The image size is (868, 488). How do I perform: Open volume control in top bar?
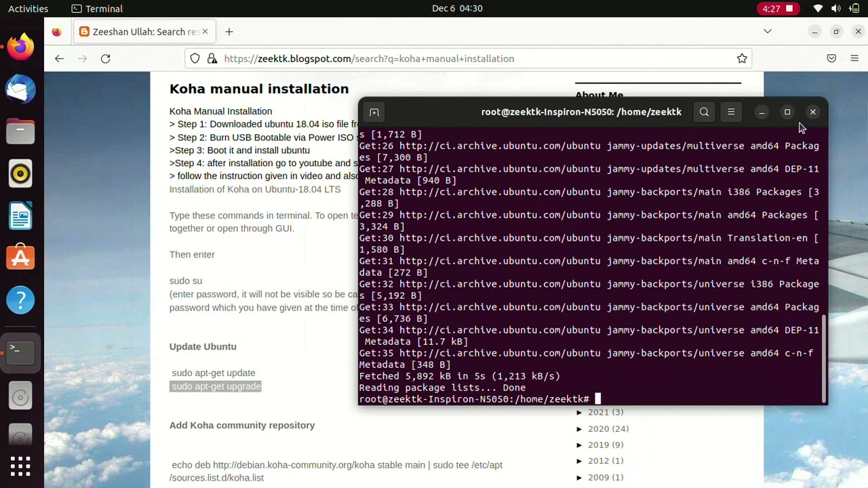tap(836, 9)
